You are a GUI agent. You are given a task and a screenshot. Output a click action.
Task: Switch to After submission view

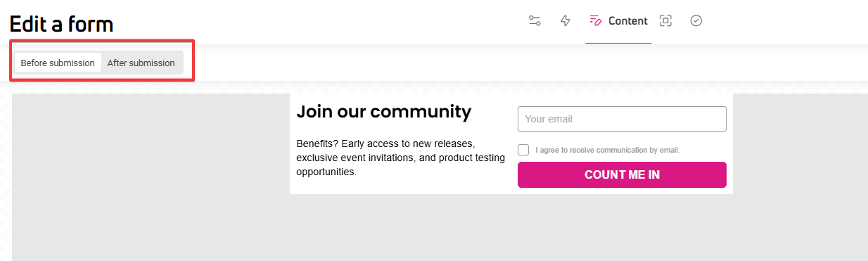click(x=141, y=63)
